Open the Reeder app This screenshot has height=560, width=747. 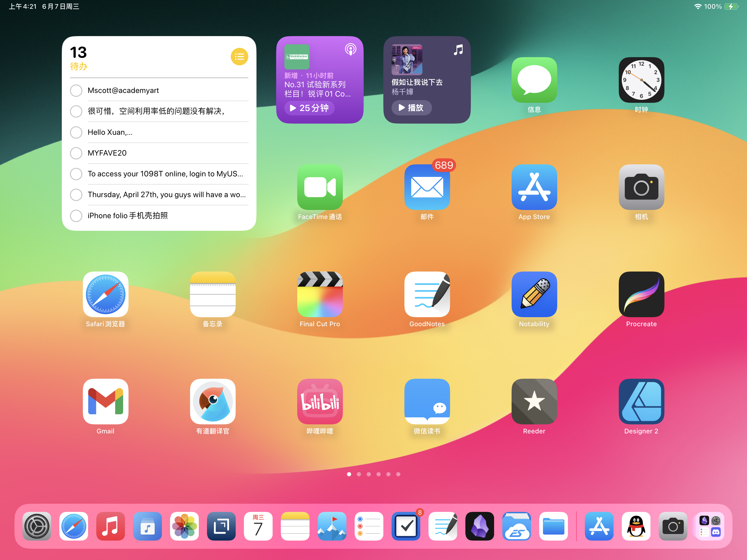(534, 402)
